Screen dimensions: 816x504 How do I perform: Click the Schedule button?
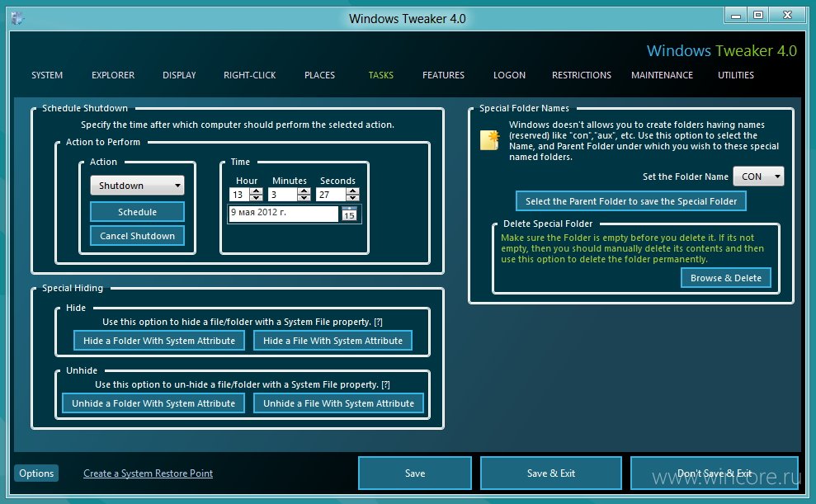point(138,212)
